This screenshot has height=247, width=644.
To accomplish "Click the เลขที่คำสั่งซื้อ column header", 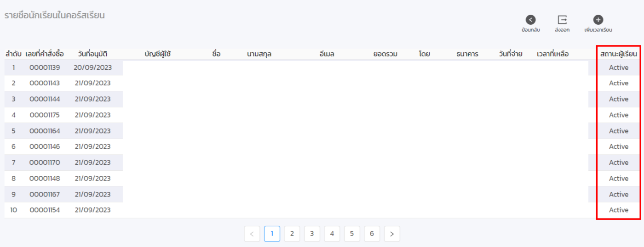I will pyautogui.click(x=45, y=54).
